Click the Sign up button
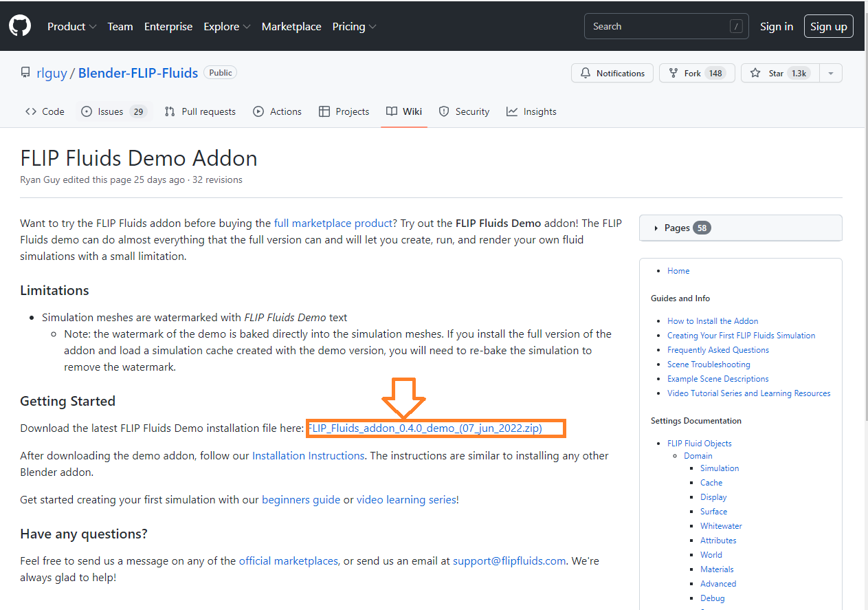The height and width of the screenshot is (610, 868). (828, 26)
